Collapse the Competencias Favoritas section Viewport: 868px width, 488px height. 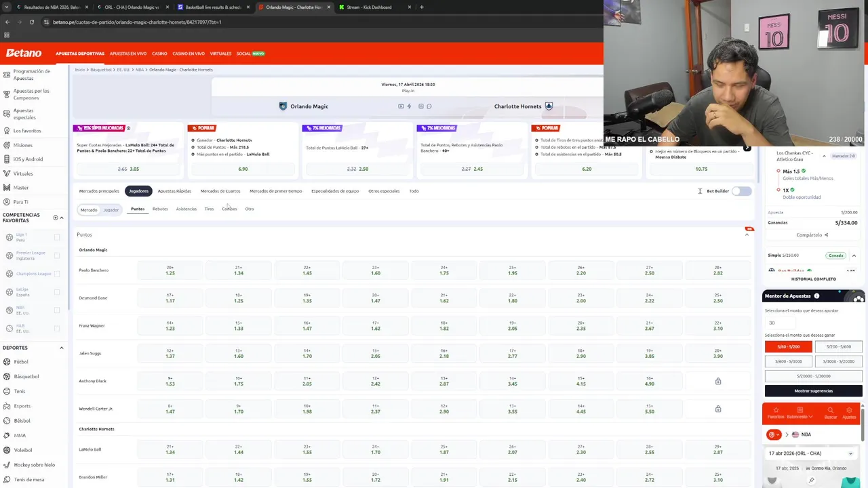62,218
